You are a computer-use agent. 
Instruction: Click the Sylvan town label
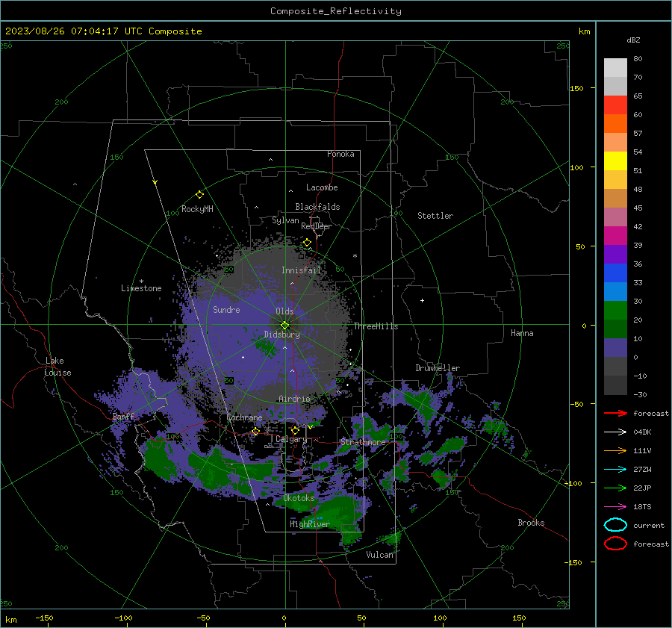coord(285,220)
